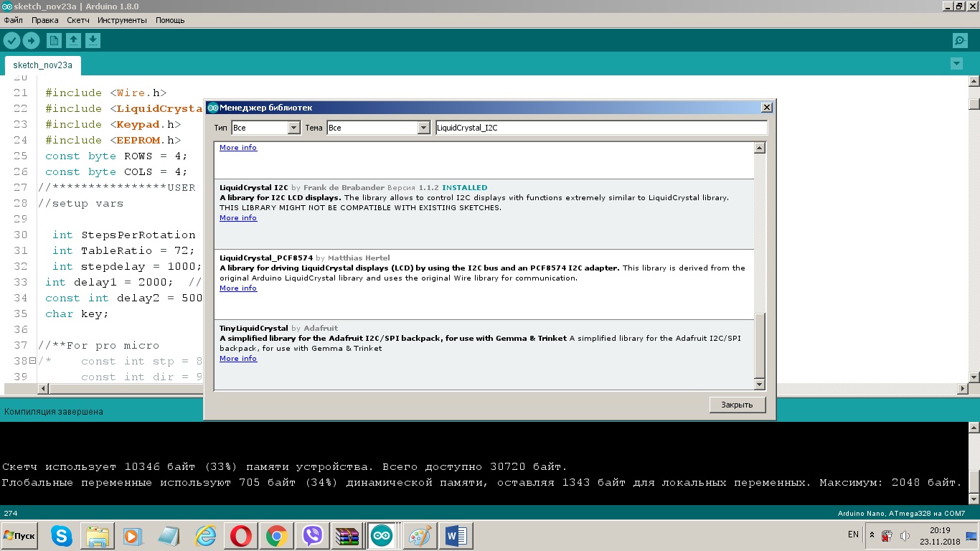Click the code line 'const byte ROWS = 4;'
The height and width of the screenshot is (551, 980).
click(116, 156)
